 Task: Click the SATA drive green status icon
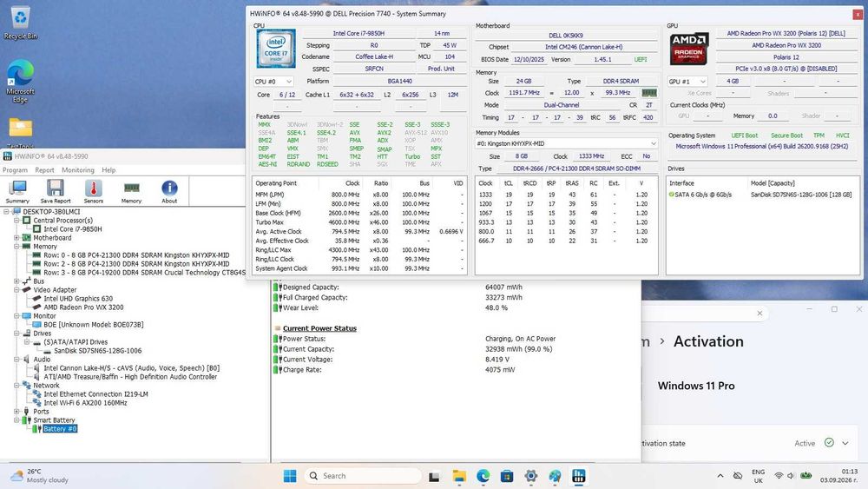pos(672,195)
